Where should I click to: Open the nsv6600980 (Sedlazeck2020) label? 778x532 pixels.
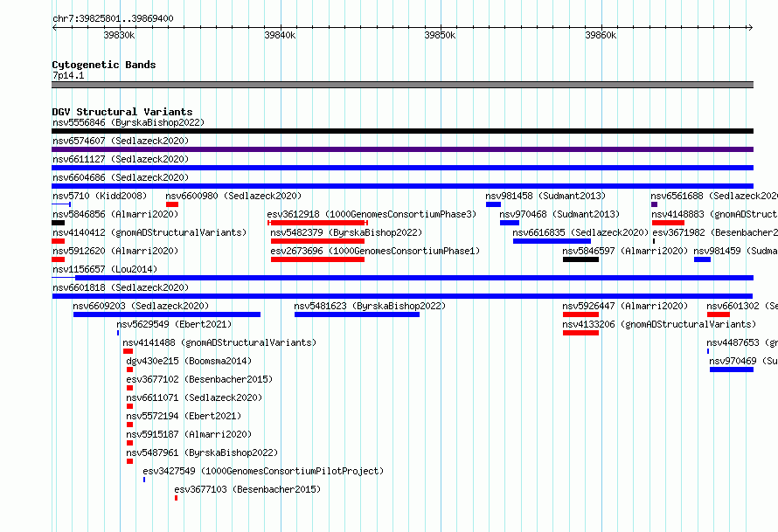click(x=233, y=196)
